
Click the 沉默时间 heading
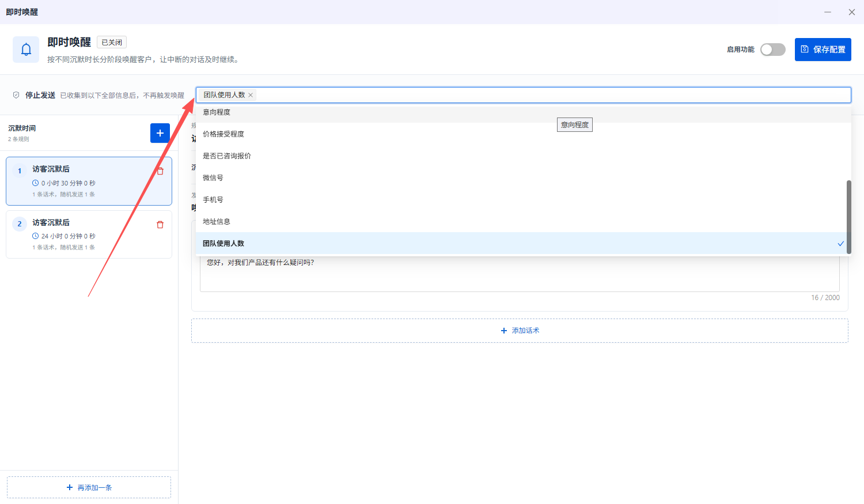pyautogui.click(x=22, y=128)
